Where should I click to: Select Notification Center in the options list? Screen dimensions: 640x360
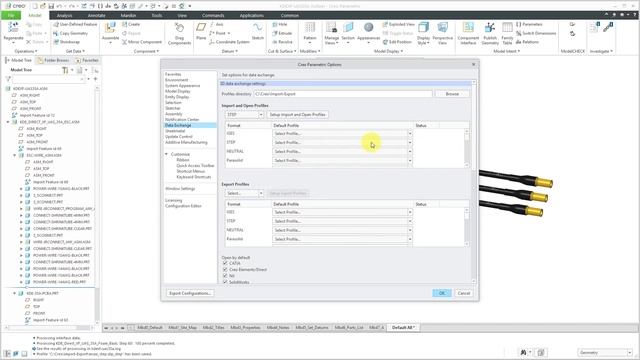point(182,120)
